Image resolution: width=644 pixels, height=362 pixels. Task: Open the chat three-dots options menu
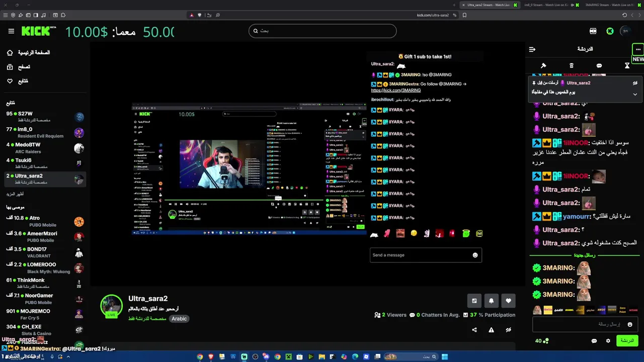pyautogui.click(x=638, y=49)
